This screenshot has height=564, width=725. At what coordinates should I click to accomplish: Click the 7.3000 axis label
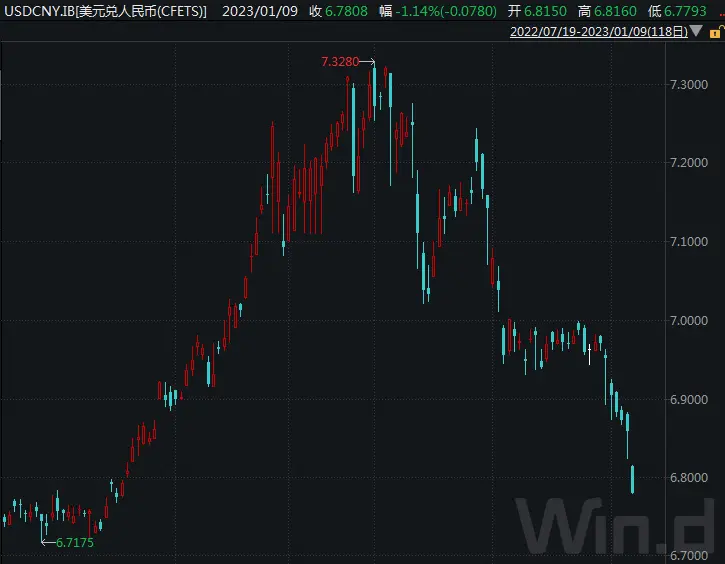tap(689, 85)
